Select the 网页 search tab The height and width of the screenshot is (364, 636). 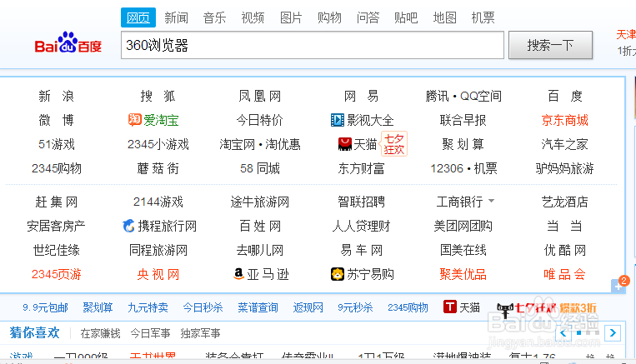(138, 17)
